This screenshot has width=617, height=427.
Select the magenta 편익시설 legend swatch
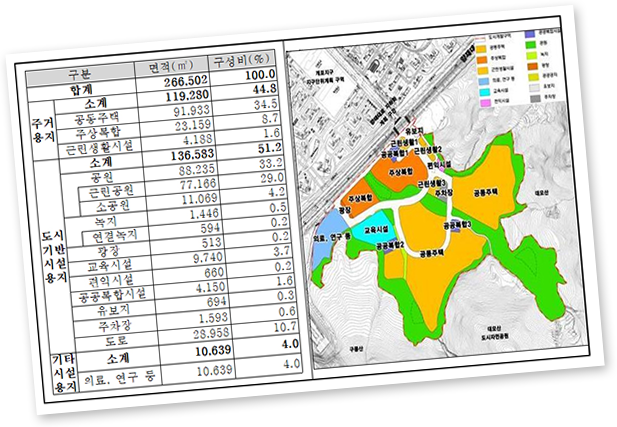[x=485, y=103]
